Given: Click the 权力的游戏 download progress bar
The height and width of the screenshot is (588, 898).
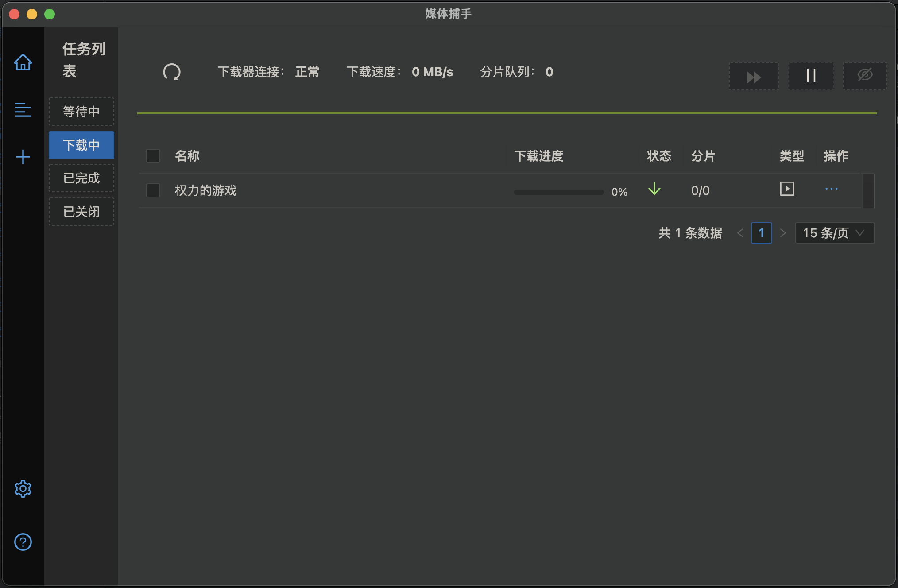Looking at the screenshot, I should (558, 192).
